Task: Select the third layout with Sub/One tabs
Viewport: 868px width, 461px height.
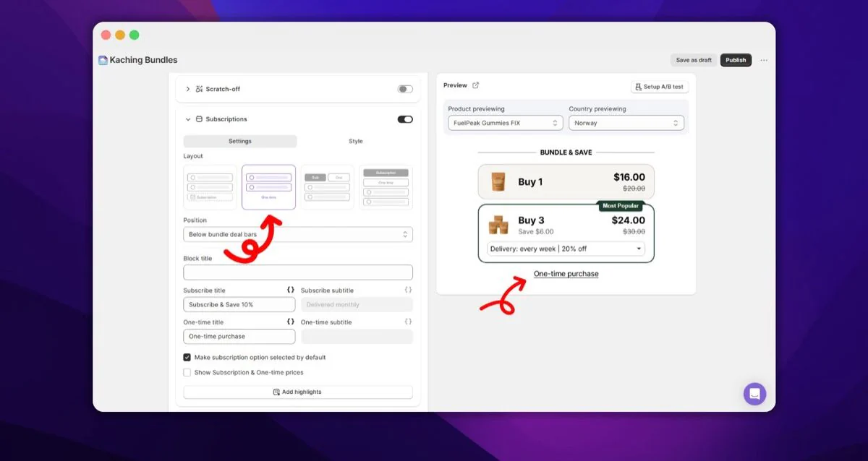Action: pos(327,187)
